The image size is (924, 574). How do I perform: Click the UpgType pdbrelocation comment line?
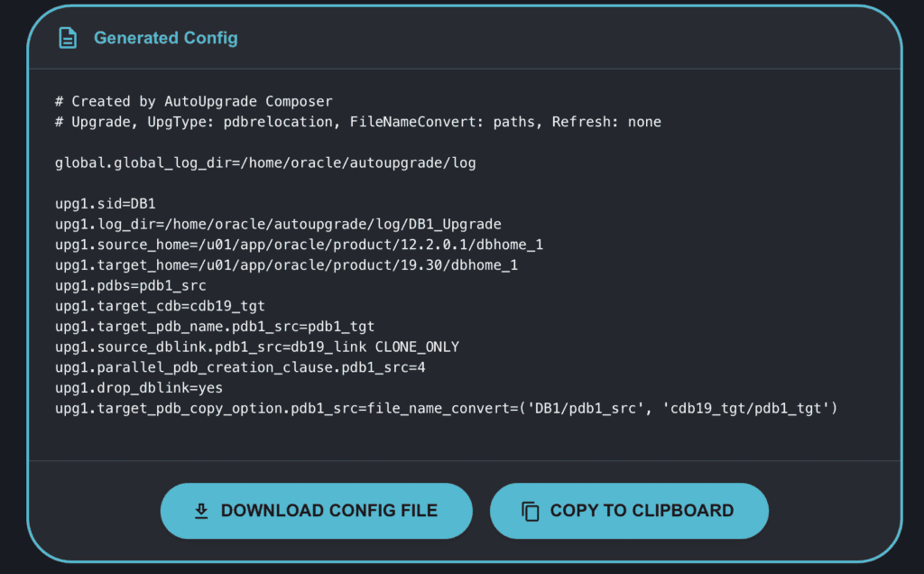(357, 122)
